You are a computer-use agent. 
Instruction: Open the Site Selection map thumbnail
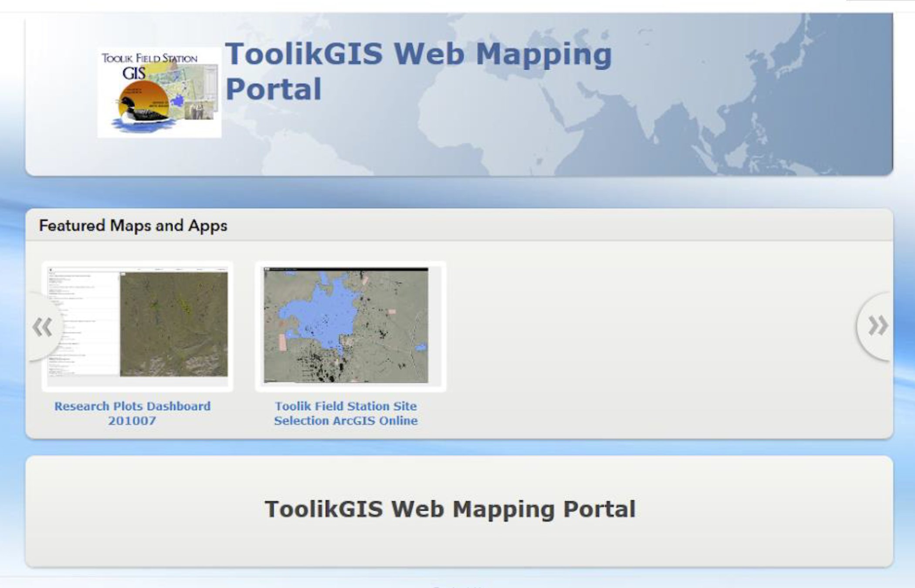pos(350,326)
